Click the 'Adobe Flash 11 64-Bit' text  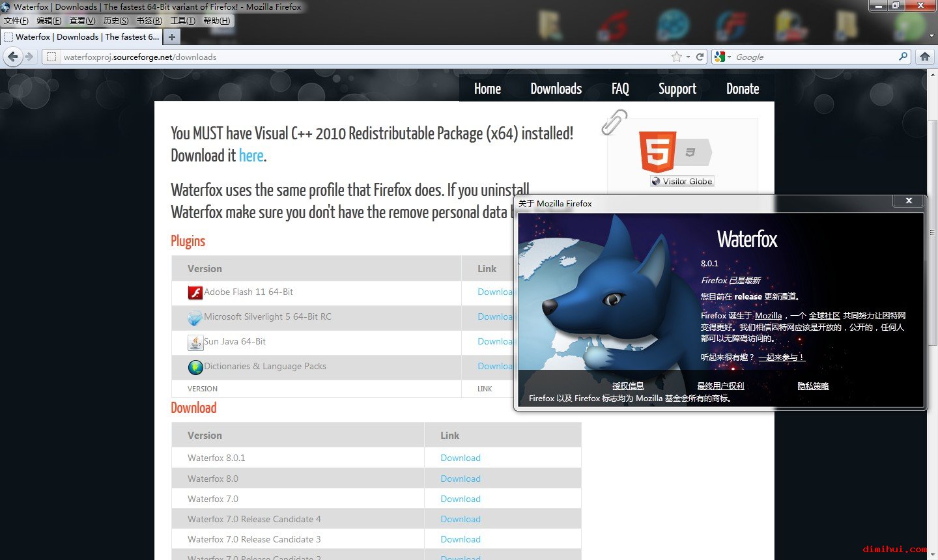pos(248,292)
